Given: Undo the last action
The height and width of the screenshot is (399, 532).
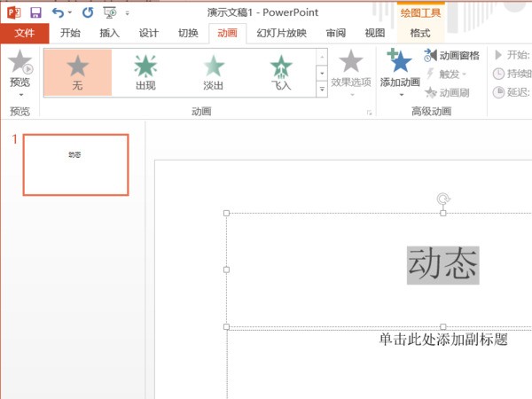Looking at the screenshot, I should click(x=58, y=12).
